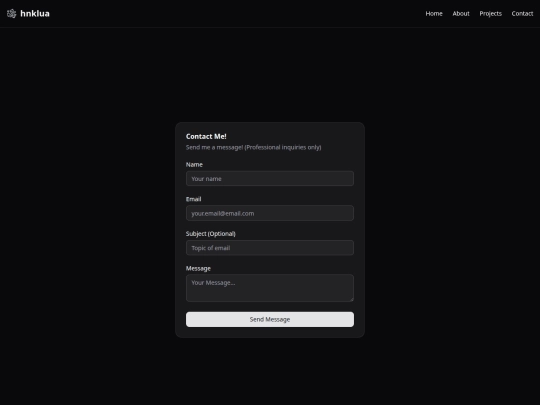This screenshot has height=405, width=540.
Task: Focus the Your name input field
Action: tap(270, 178)
